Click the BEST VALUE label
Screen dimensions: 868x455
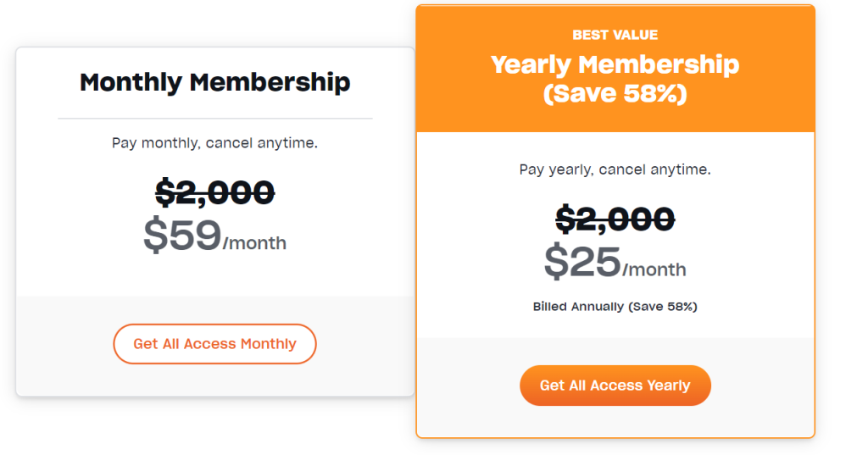click(x=615, y=35)
